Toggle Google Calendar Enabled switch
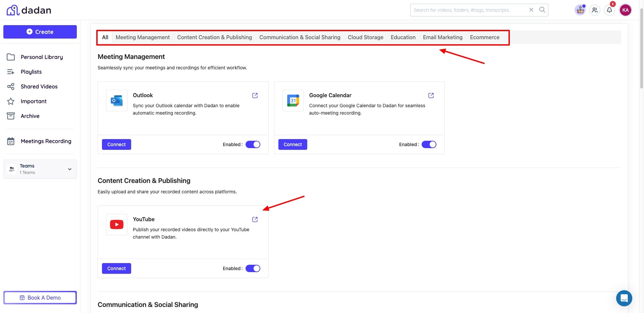This screenshot has height=313, width=644. pos(429,144)
